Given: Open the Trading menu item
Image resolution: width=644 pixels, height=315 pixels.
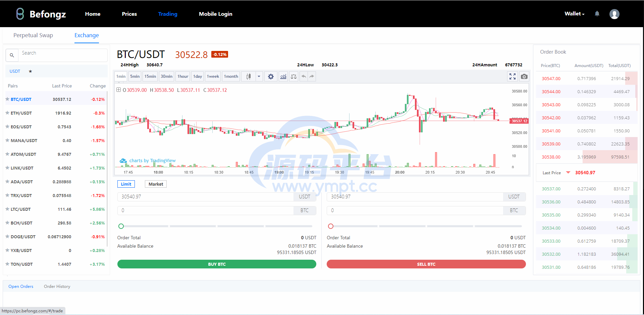Looking at the screenshot, I should click(168, 14).
